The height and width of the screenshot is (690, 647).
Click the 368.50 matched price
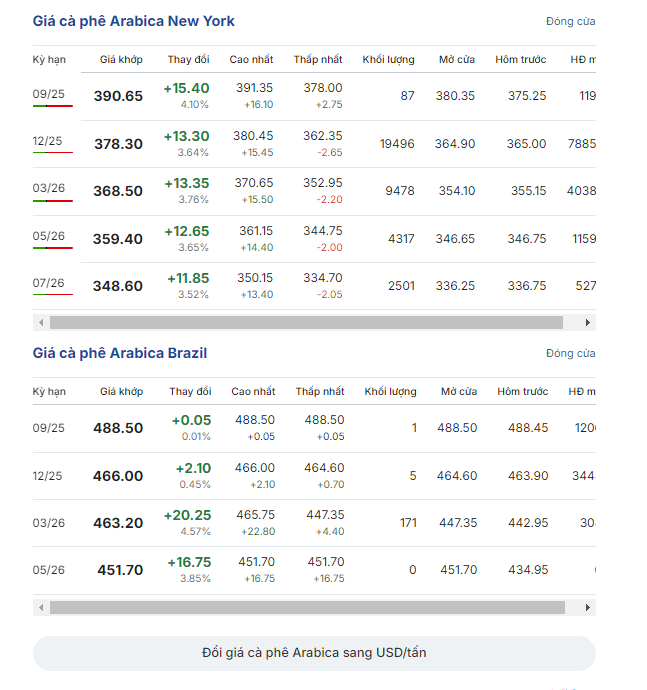pyautogui.click(x=118, y=191)
